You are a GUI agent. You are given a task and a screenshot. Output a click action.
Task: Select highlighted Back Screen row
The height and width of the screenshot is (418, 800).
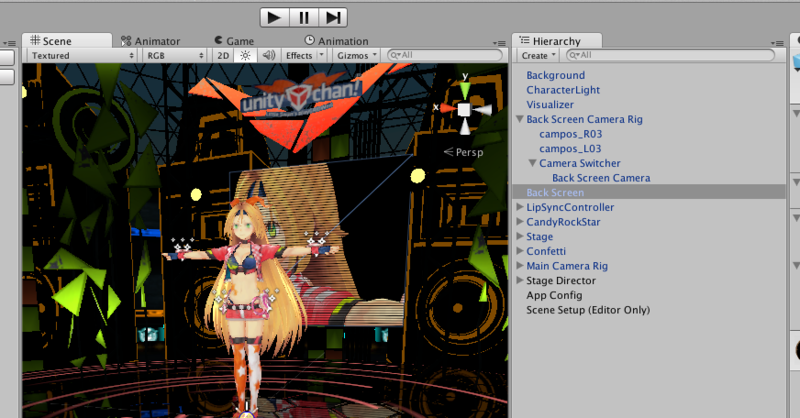pos(649,192)
